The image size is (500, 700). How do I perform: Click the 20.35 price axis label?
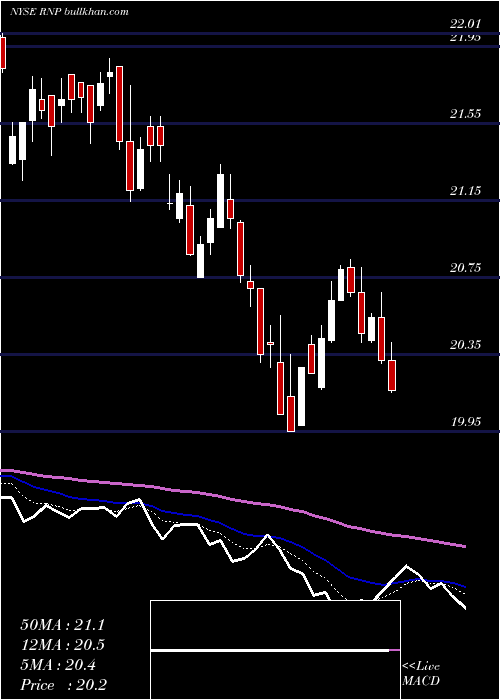(465, 345)
